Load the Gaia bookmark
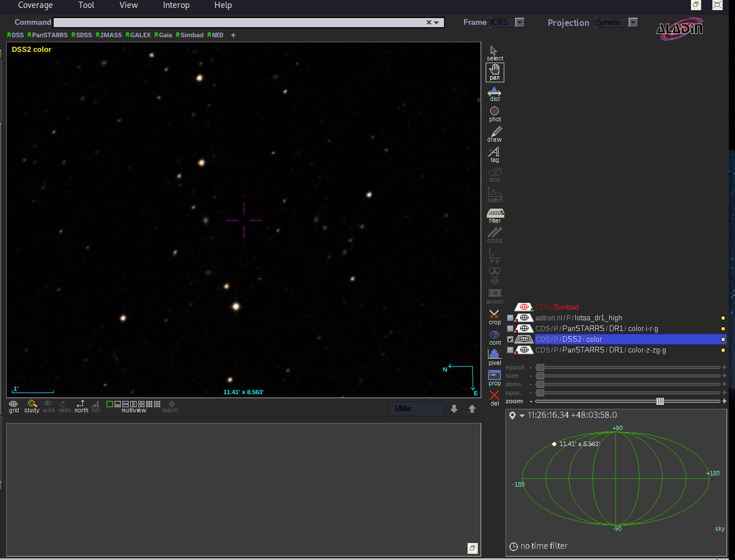 (163, 35)
